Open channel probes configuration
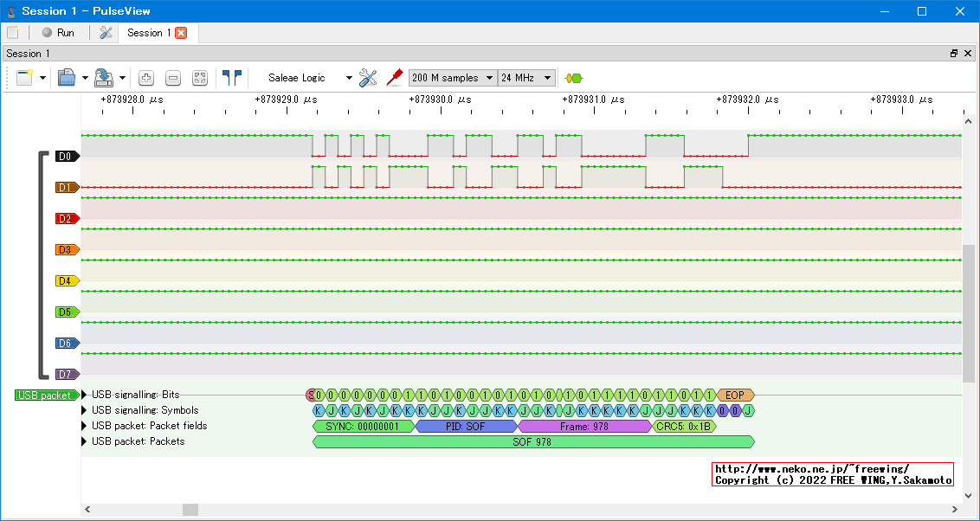 pos(395,78)
